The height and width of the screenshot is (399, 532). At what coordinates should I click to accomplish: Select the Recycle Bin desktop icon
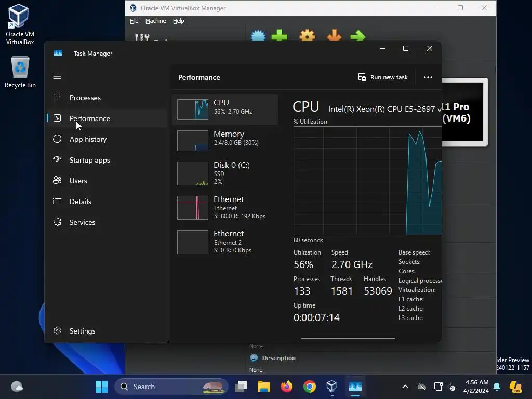pyautogui.click(x=20, y=72)
